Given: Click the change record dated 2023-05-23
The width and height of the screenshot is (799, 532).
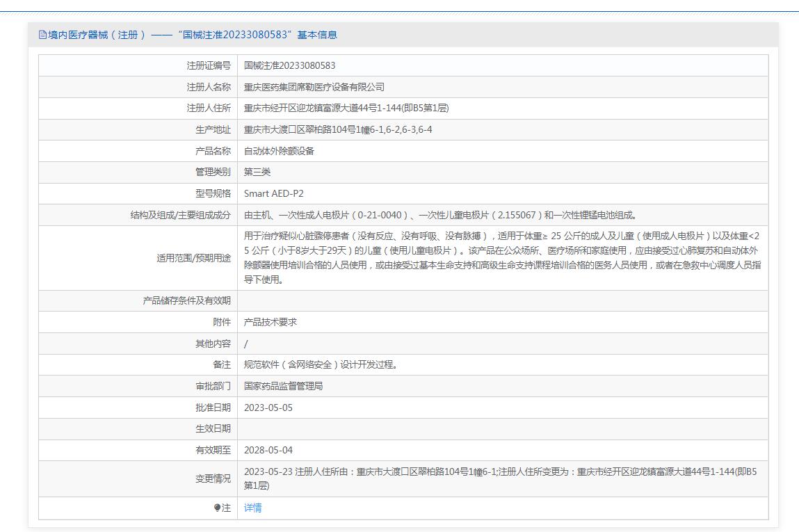Looking at the screenshot, I should tap(500, 478).
